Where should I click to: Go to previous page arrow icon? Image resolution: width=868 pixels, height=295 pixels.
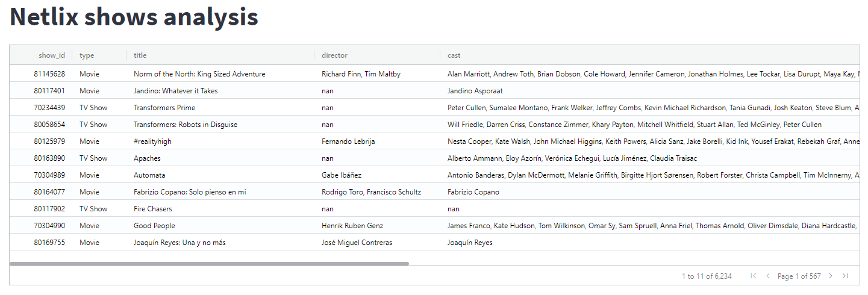768,276
